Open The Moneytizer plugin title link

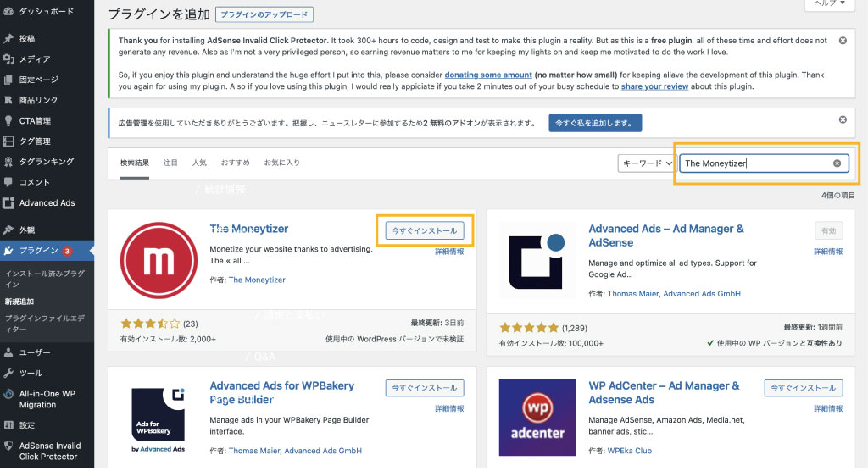click(x=249, y=229)
